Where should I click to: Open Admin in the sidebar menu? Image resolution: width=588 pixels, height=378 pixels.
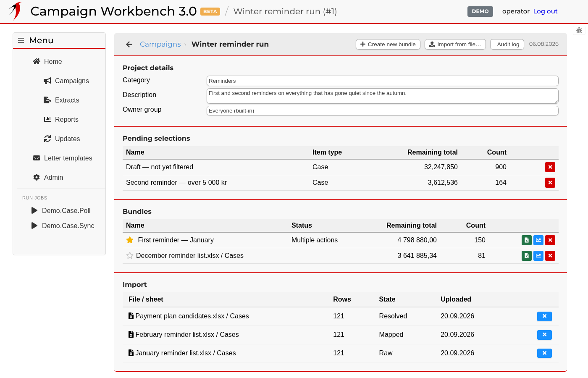(x=48, y=177)
